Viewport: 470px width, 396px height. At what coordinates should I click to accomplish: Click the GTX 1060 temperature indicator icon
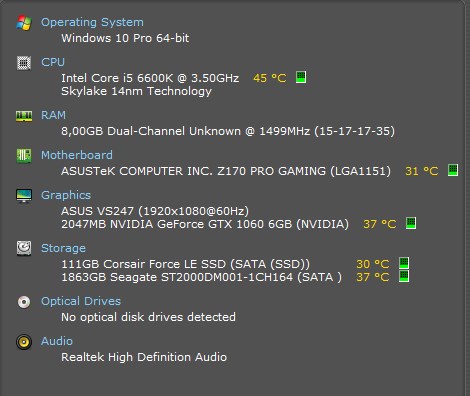[x=411, y=223]
